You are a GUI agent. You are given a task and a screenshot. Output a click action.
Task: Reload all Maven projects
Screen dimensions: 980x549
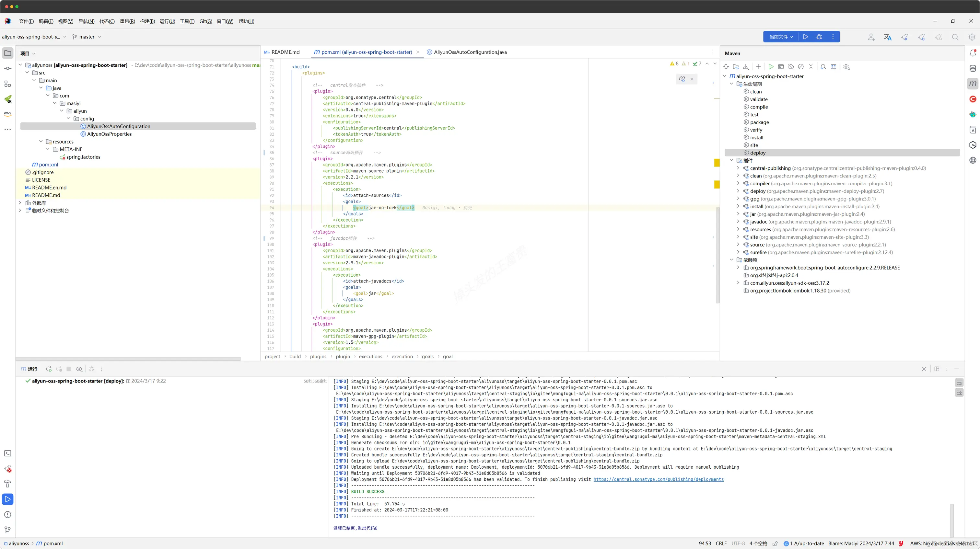coord(726,66)
